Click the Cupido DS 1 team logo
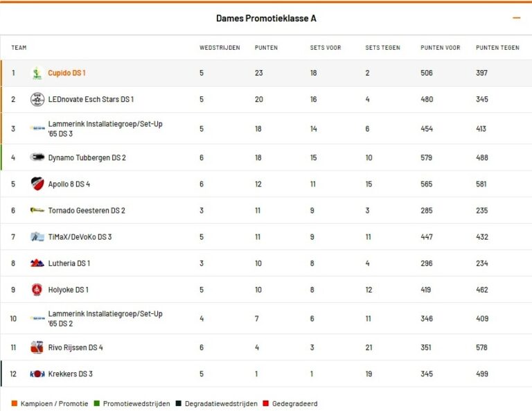 coord(37,73)
